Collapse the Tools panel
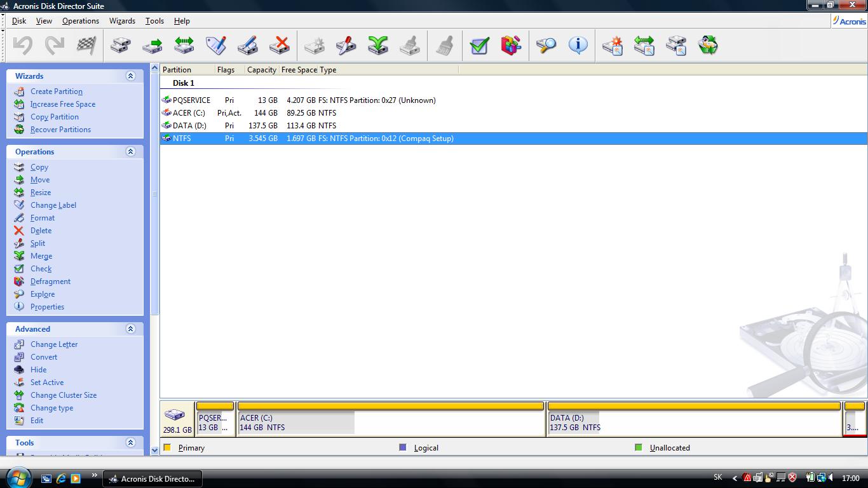The image size is (868, 488). (131, 442)
